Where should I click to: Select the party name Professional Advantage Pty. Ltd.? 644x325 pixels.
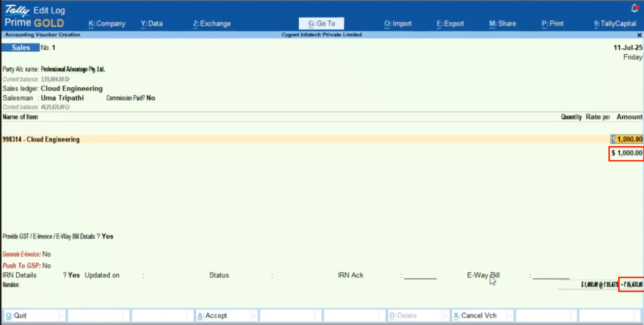pos(73,69)
